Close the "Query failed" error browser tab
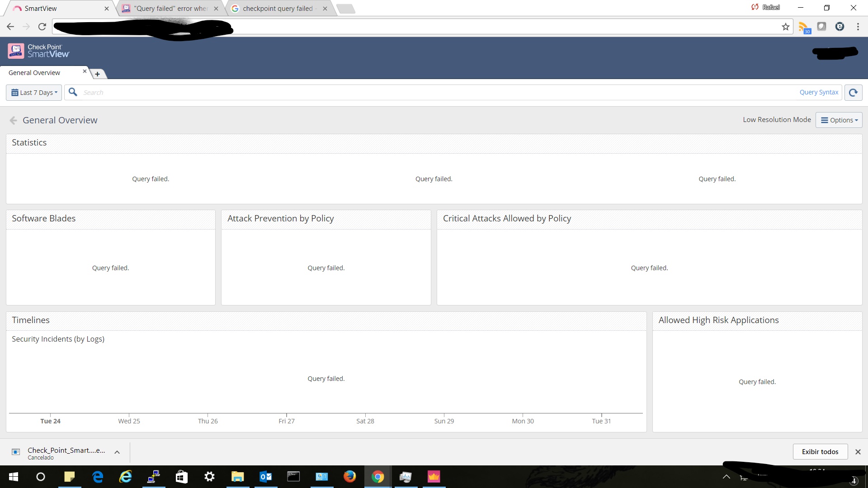The image size is (868, 488). (216, 9)
